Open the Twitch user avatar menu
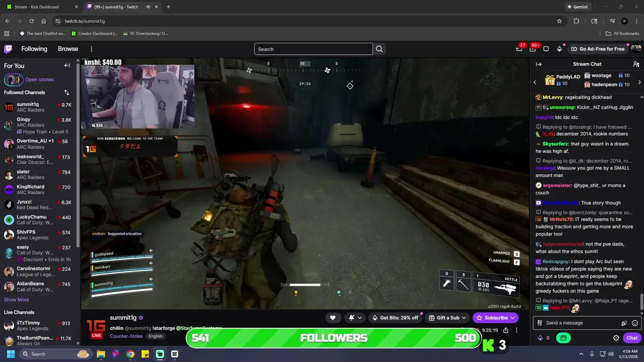The image size is (644, 362). tap(636, 49)
